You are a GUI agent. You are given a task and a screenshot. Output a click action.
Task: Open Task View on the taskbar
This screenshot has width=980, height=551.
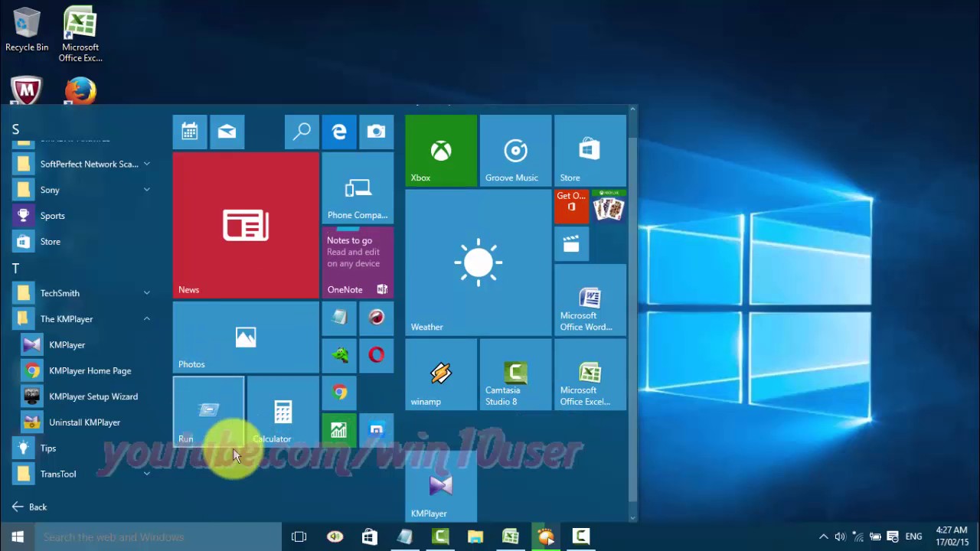(299, 537)
